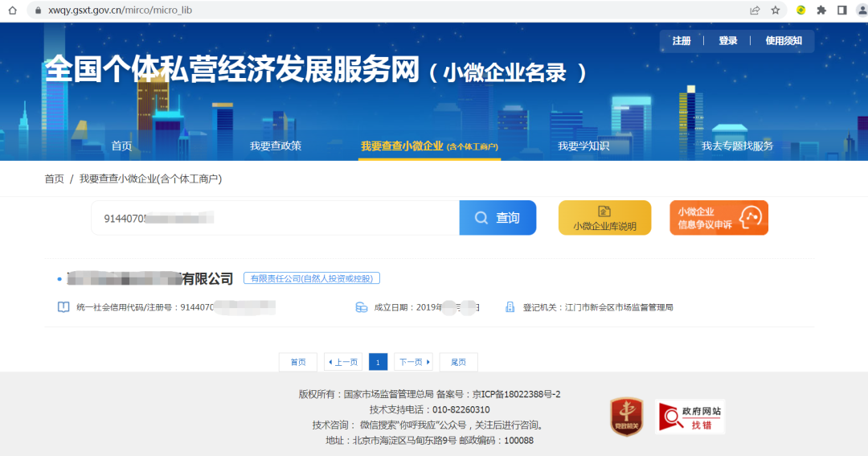Click the green circular extension icon
This screenshot has height=456, width=868.
coord(801,10)
